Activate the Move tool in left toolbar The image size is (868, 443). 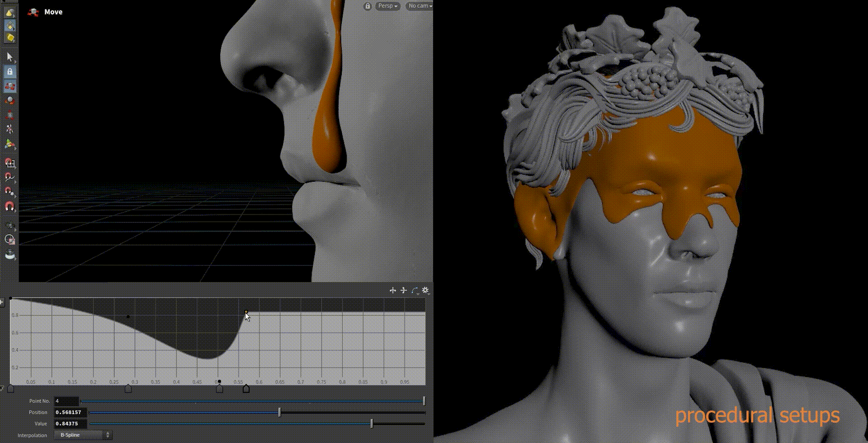(x=9, y=86)
